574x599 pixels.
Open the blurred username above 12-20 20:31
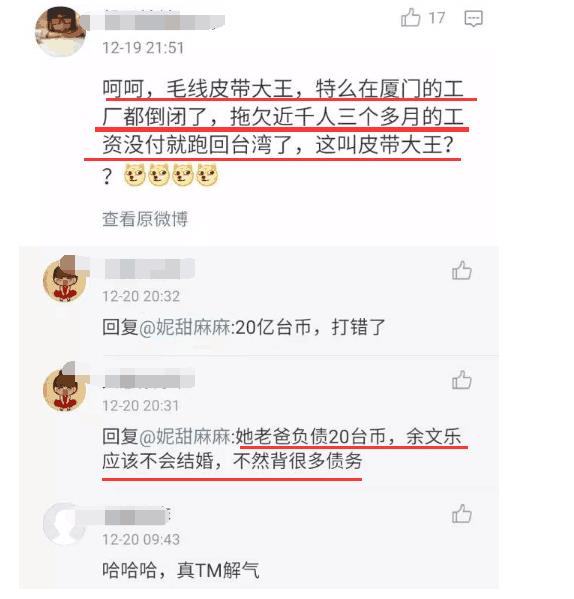click(149, 379)
